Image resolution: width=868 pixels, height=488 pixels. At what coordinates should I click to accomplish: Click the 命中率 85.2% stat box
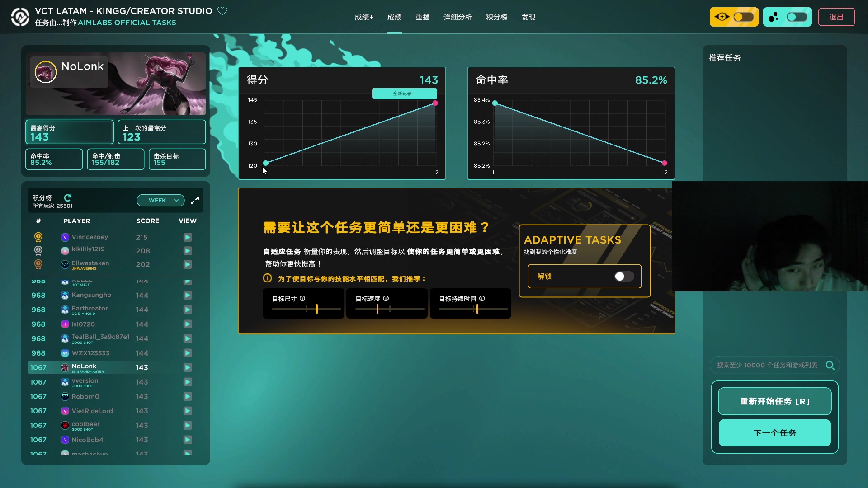(54, 159)
